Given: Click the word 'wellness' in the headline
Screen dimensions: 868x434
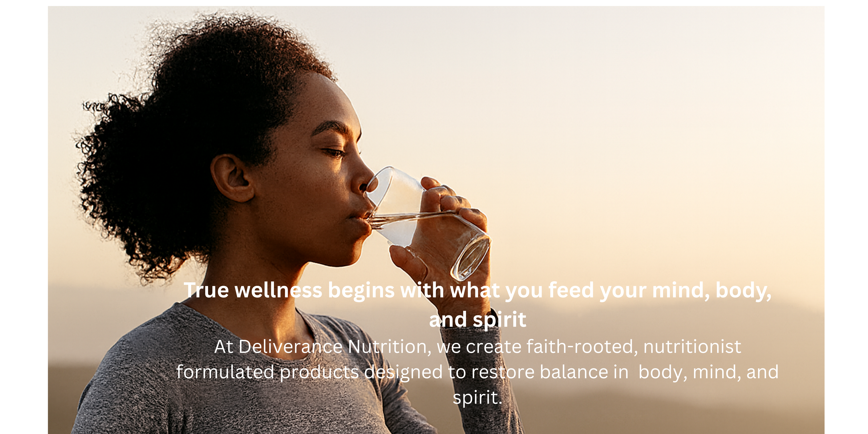Looking at the screenshot, I should coord(278,290).
